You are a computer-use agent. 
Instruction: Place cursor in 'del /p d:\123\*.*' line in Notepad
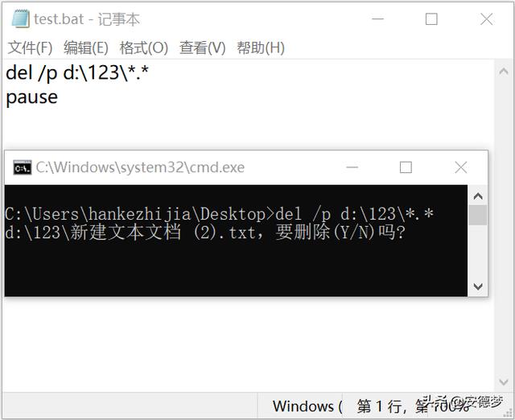77,72
